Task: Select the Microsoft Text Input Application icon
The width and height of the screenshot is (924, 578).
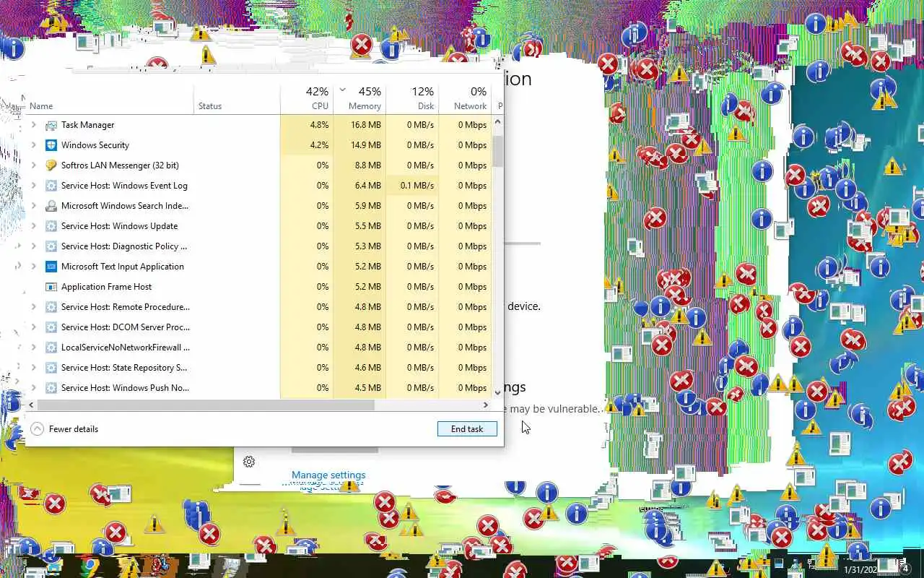Action: pyautogui.click(x=51, y=267)
